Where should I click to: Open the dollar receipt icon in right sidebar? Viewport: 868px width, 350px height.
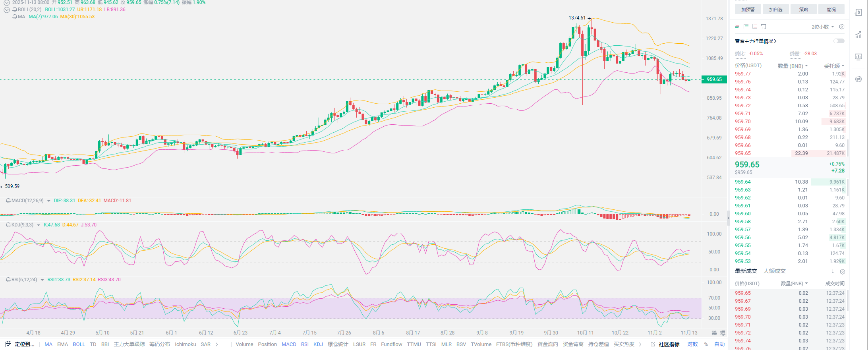(858, 12)
